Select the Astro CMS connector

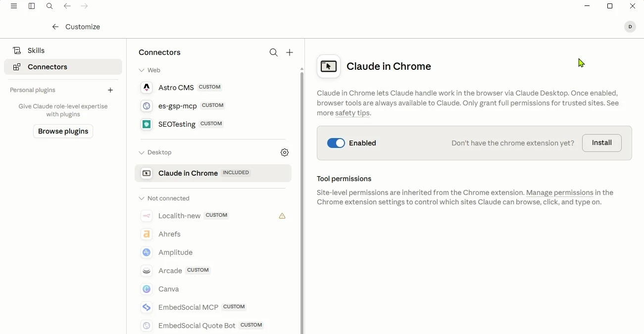point(213,88)
